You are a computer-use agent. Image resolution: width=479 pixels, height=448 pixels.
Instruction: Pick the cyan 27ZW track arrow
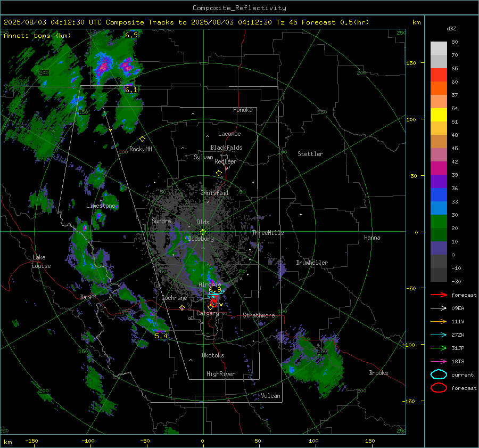pyautogui.click(x=439, y=335)
